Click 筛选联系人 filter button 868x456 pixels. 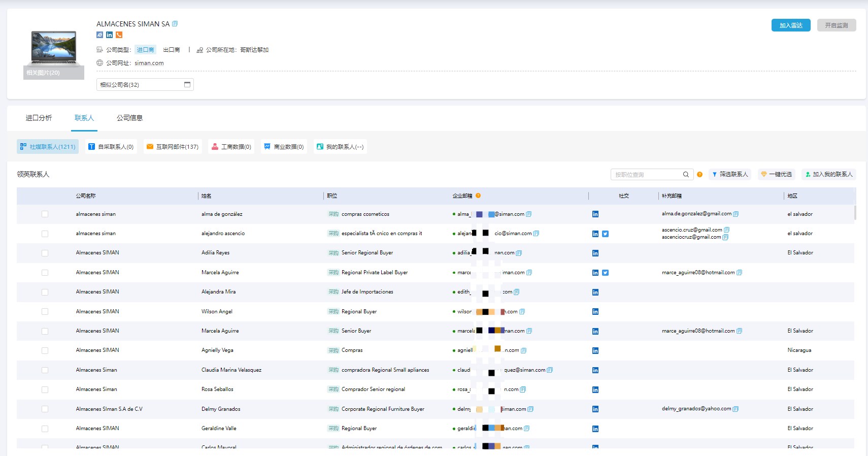[730, 174]
